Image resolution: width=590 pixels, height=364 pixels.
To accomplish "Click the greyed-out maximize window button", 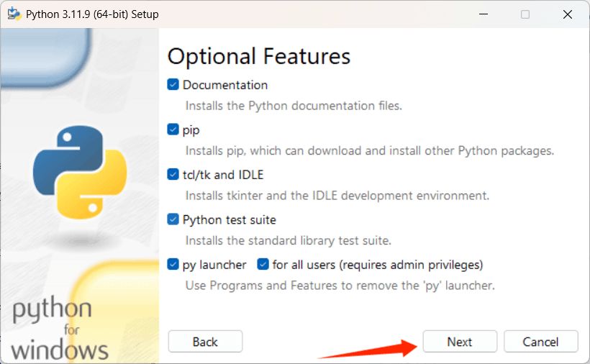I will [x=525, y=14].
